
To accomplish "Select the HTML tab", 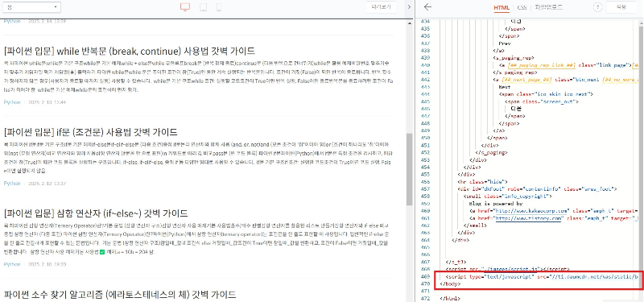I will tap(502, 8).
